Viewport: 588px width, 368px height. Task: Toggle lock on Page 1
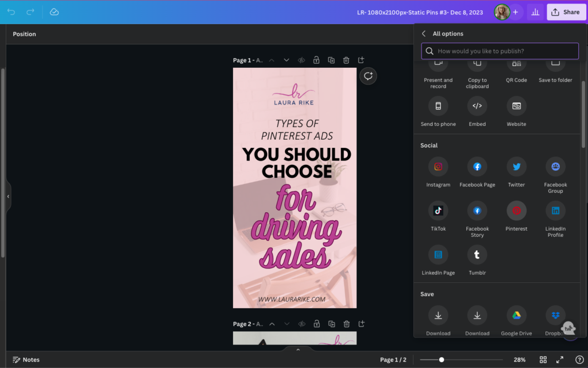316,60
